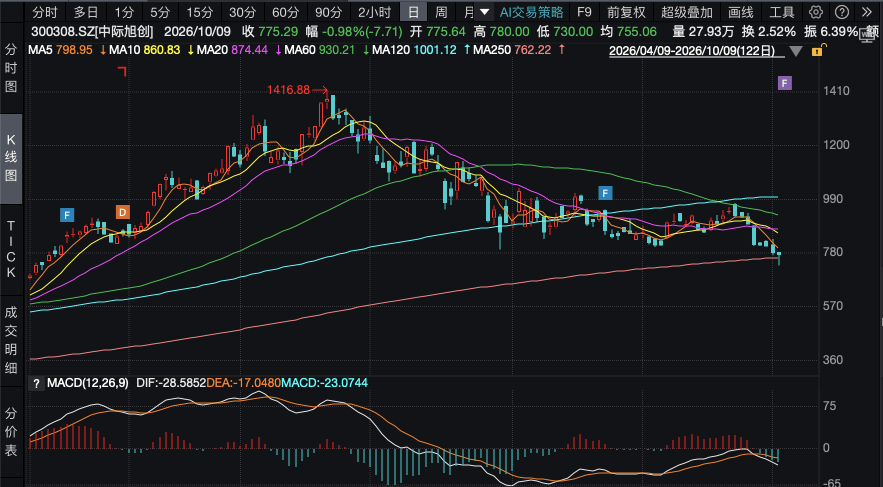Open AI交易策略
The width and height of the screenshot is (883, 487).
(x=532, y=12)
